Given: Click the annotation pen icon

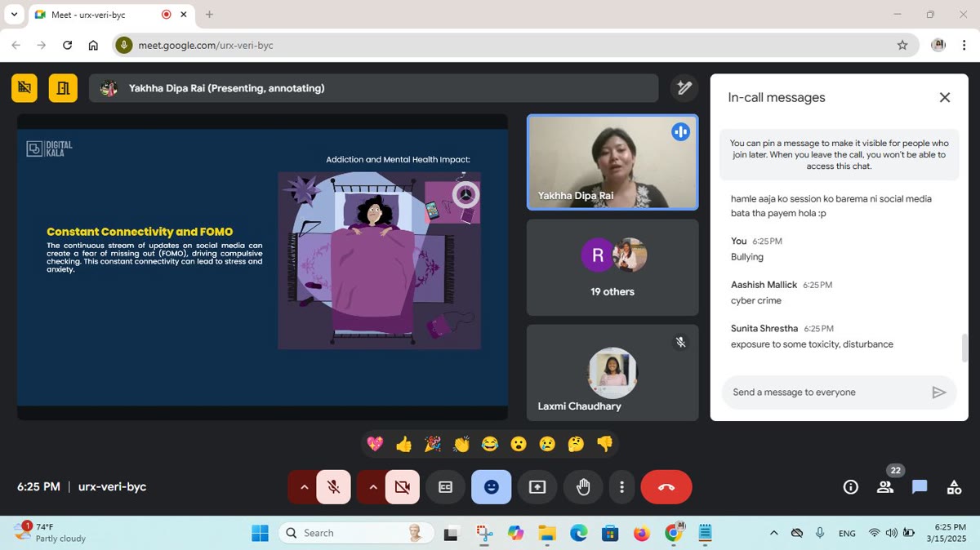Looking at the screenshot, I should tap(684, 88).
